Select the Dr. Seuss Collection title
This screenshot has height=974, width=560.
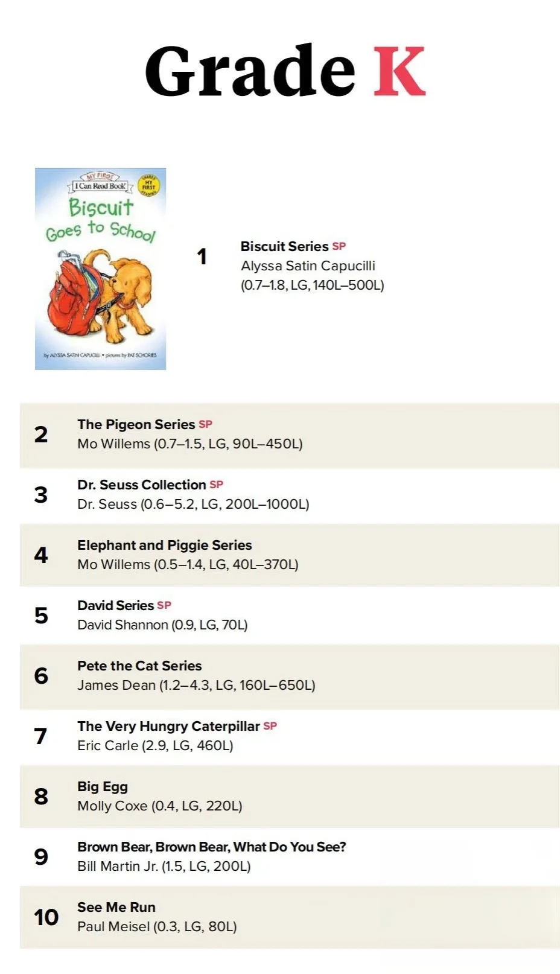[142, 485]
